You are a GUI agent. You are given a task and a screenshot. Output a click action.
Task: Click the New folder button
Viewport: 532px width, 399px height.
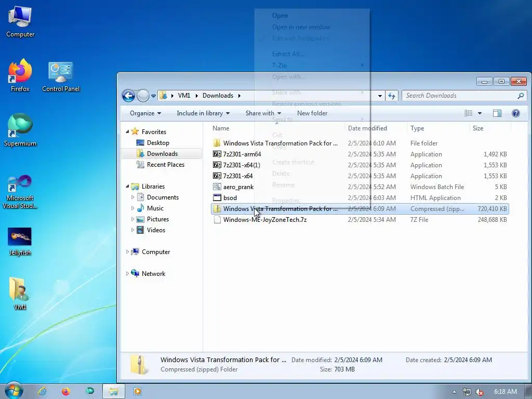[312, 113]
